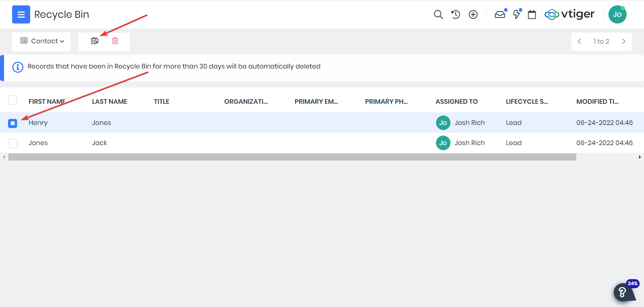Click the previous page chevron

[579, 41]
